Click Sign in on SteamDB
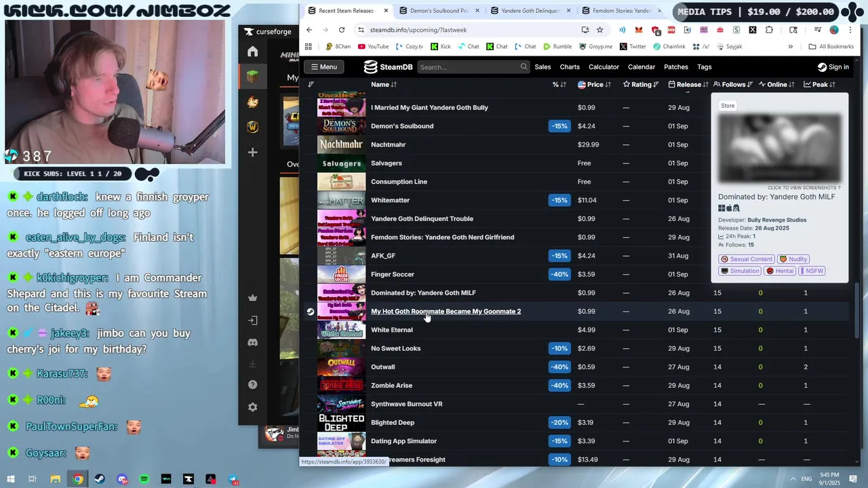The height and width of the screenshot is (488, 868). tap(833, 66)
